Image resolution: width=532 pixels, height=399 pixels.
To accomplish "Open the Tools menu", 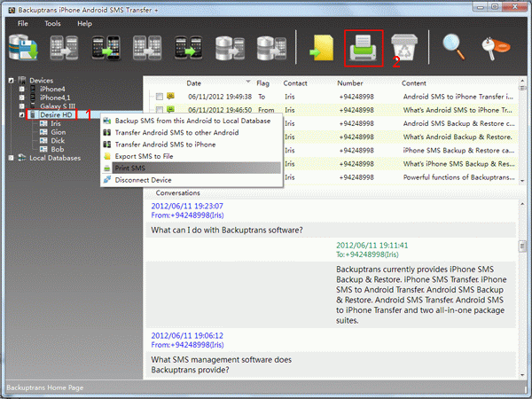I will (x=52, y=23).
